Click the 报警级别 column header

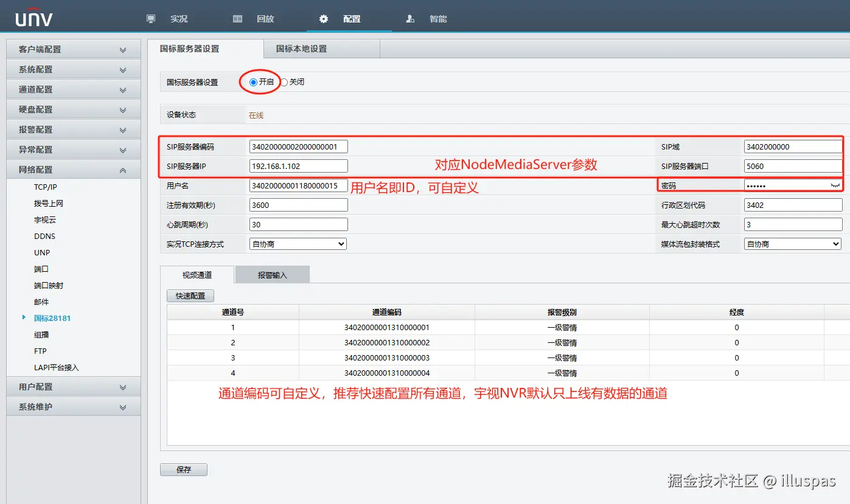click(x=562, y=312)
